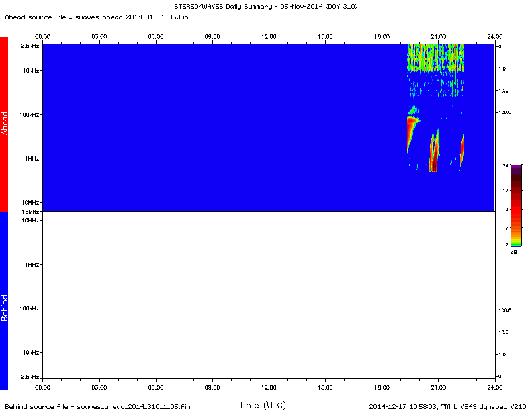Screen dimensions: 532x411
Task: Click the 0.1 right-axis label of Ahead panel
Action: 502,47
